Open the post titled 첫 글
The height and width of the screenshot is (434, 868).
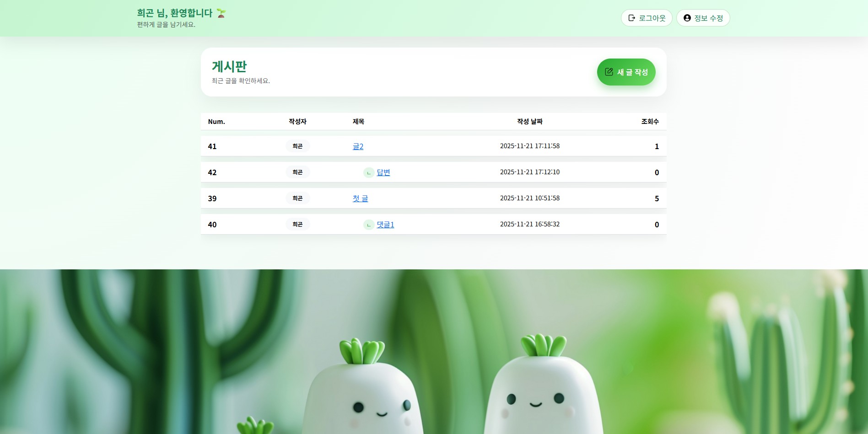tap(360, 198)
